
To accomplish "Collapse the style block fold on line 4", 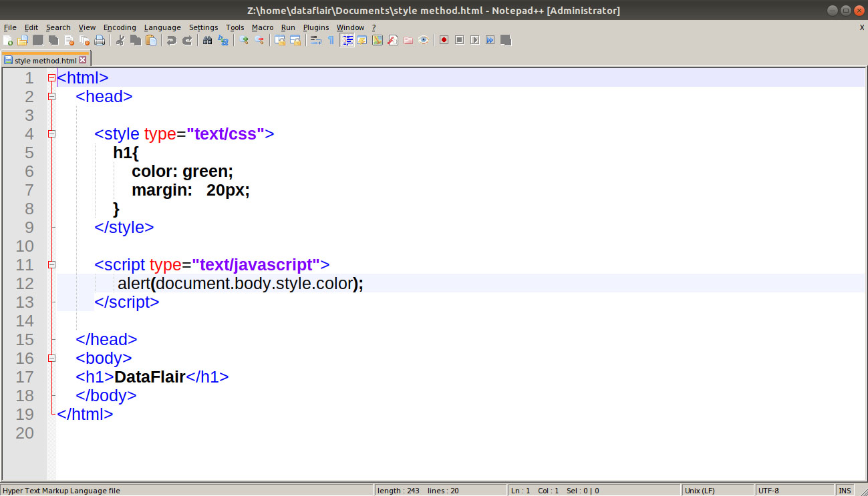I will coord(51,134).
